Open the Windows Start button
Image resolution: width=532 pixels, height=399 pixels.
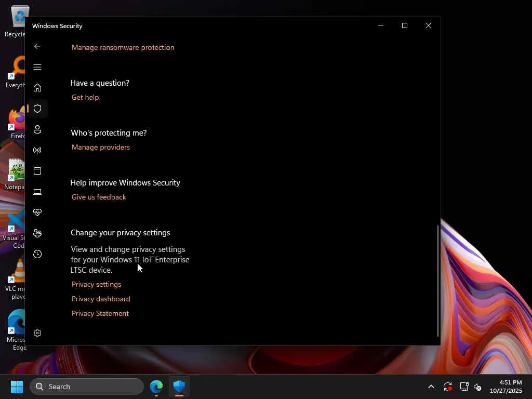[x=17, y=387]
